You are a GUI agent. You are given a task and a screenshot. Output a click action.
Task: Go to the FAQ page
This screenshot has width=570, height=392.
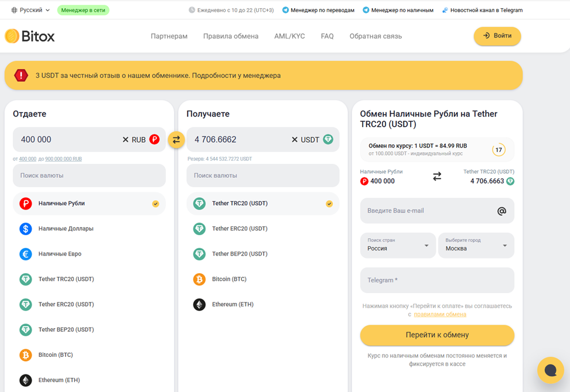[327, 36]
